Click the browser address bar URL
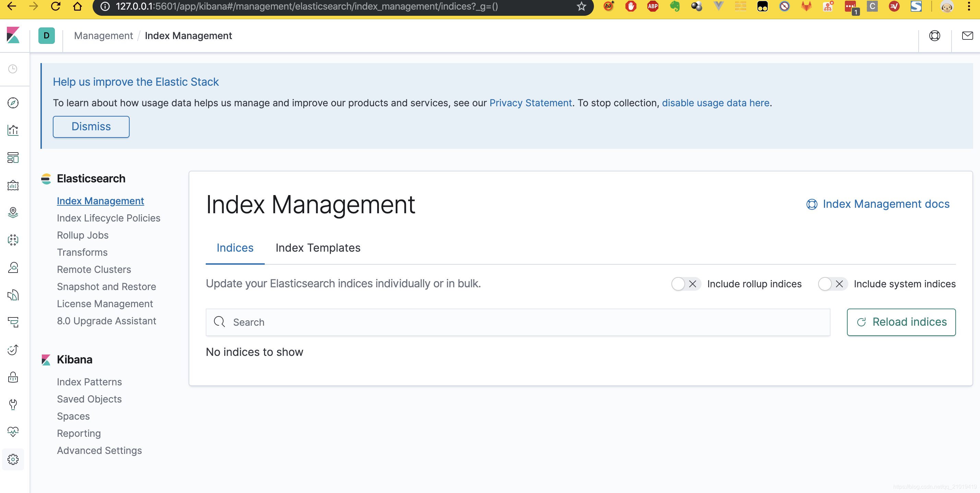Image resolution: width=980 pixels, height=493 pixels. pos(307,6)
